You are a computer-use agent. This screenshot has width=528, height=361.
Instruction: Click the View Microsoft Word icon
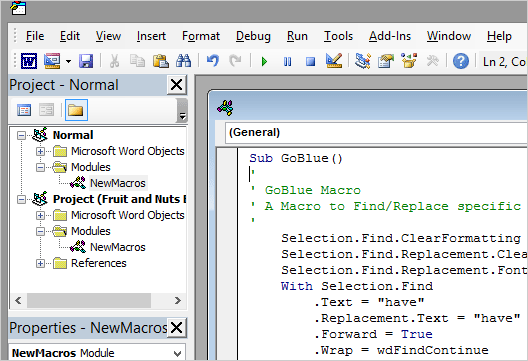pyautogui.click(x=29, y=61)
